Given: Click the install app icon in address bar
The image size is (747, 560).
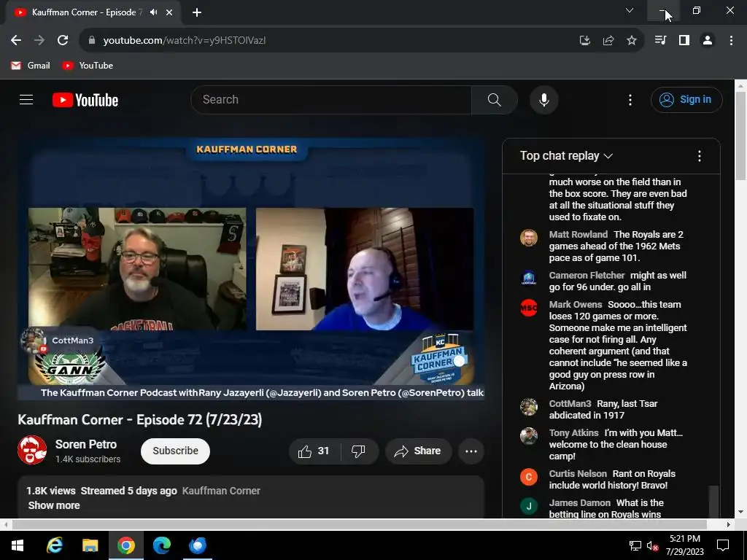Looking at the screenshot, I should [585, 41].
